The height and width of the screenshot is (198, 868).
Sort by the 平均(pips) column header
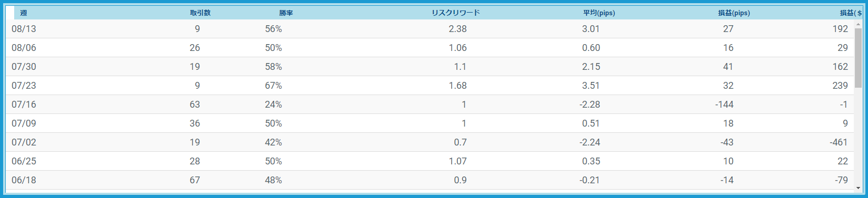coord(599,13)
